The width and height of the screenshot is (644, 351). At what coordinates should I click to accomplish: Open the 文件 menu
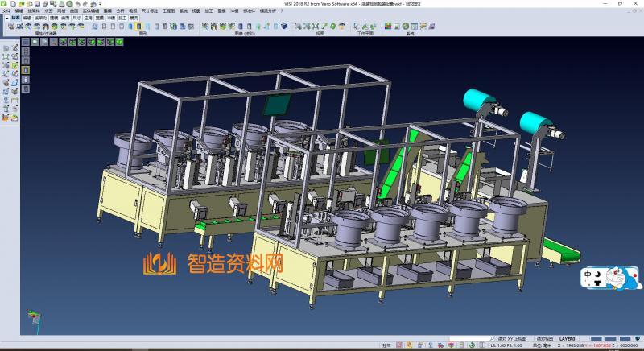tap(6, 10)
